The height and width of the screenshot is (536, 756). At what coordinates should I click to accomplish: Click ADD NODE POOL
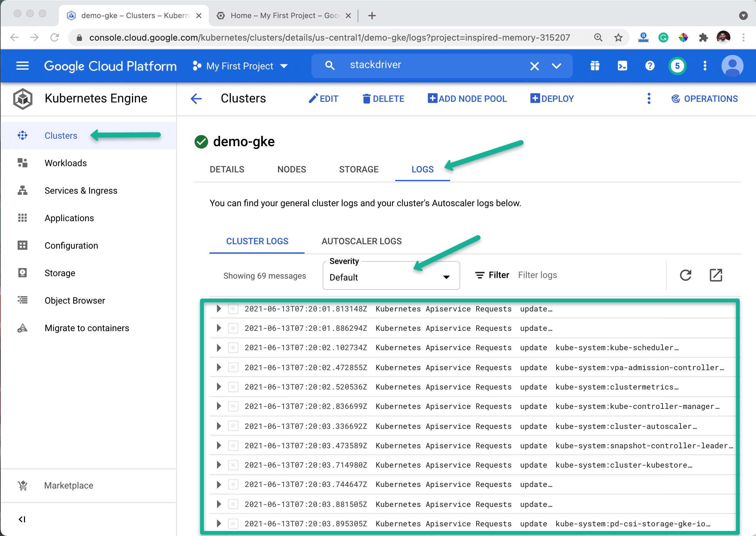(x=467, y=98)
